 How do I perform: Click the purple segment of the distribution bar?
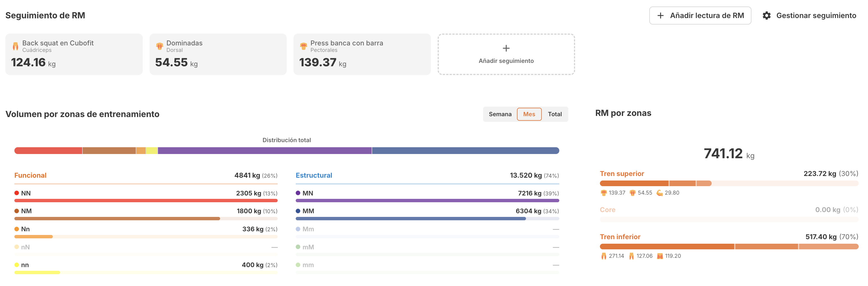point(264,151)
